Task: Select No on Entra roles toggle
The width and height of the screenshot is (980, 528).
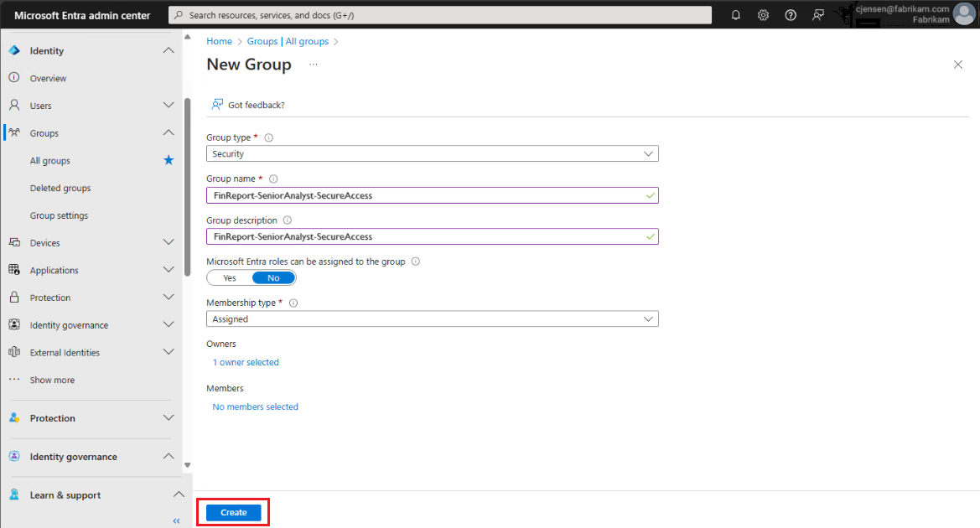Action: 273,277
